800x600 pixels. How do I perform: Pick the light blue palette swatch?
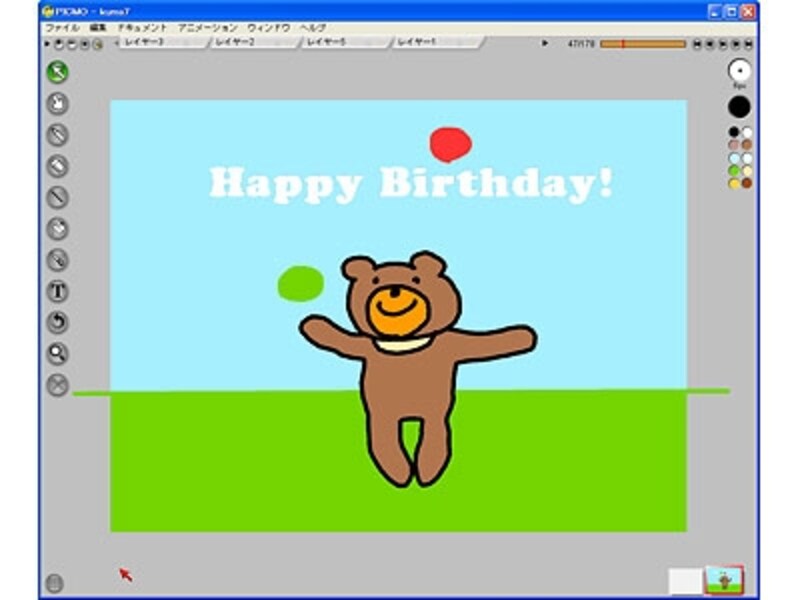point(734,158)
